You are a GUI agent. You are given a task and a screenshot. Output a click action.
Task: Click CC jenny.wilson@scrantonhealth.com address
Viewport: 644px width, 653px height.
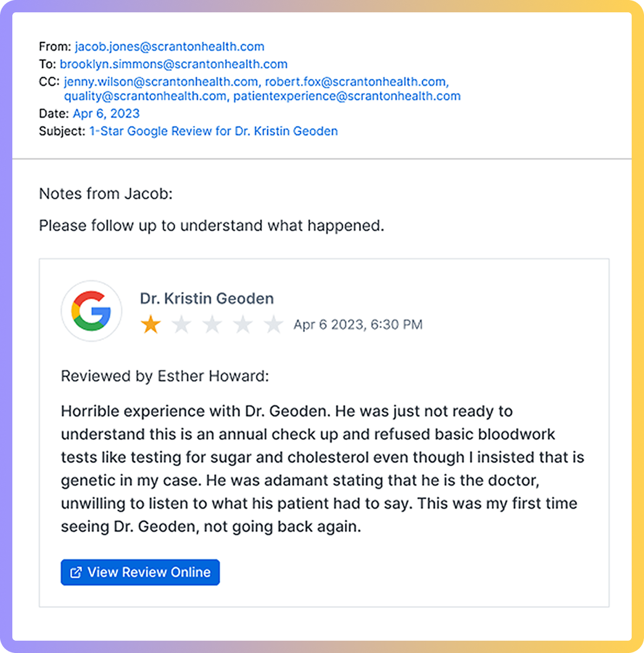(161, 81)
